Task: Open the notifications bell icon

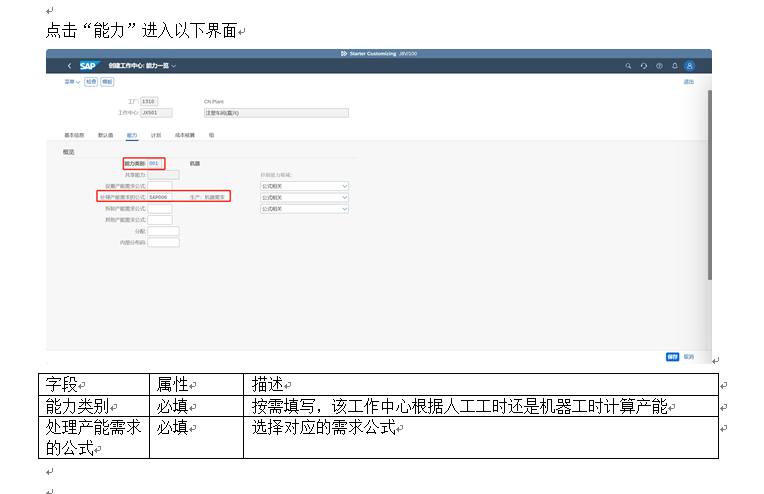Action: click(x=674, y=66)
